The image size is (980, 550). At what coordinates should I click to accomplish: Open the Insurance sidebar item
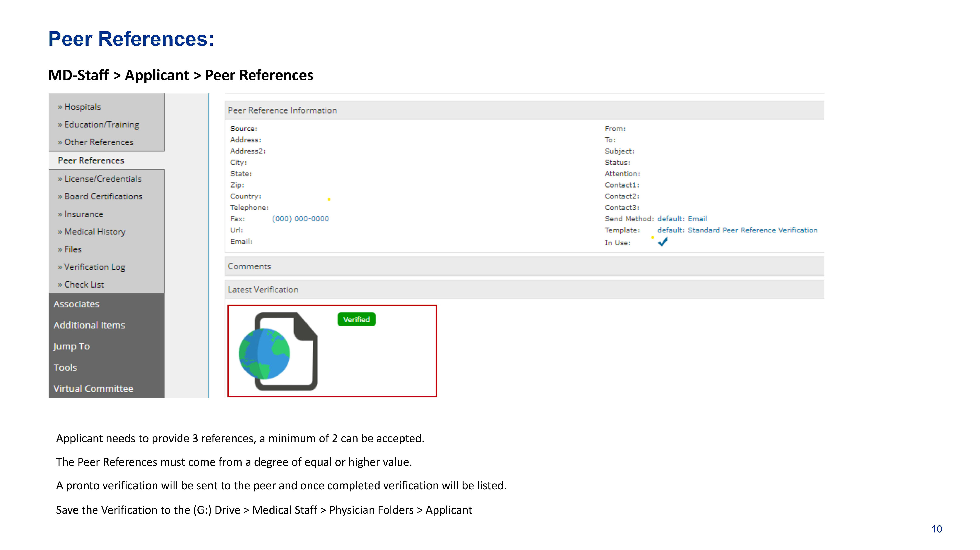pos(83,214)
